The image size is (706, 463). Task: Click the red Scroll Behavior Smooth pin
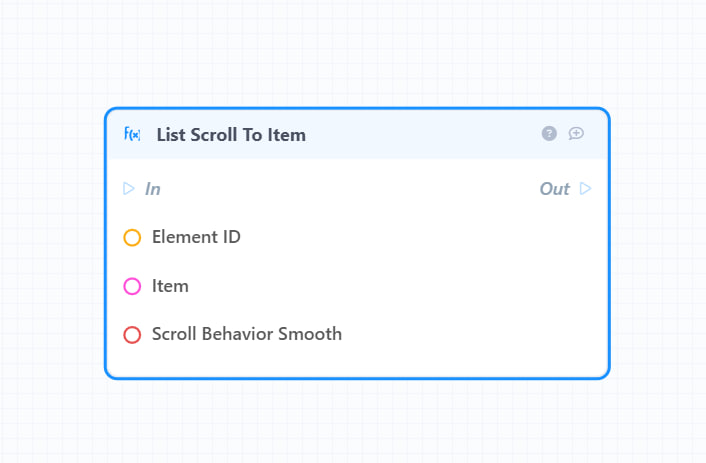pos(132,335)
